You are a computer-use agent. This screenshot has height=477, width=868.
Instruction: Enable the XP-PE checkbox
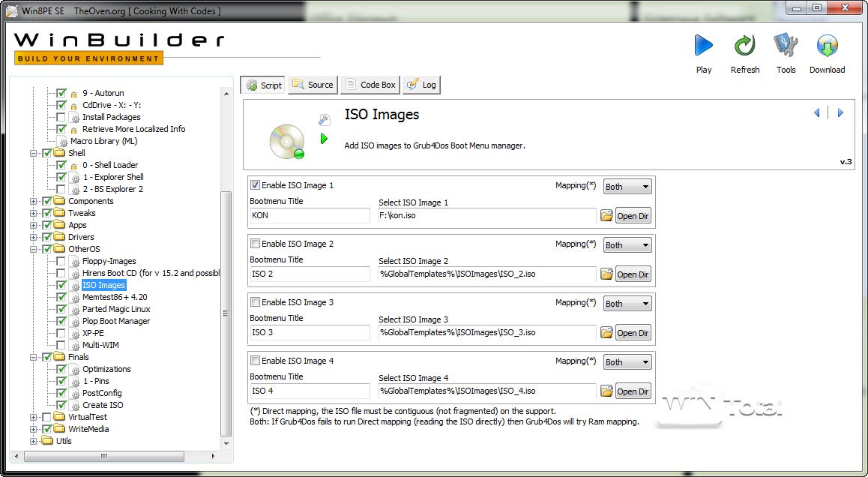[61, 333]
